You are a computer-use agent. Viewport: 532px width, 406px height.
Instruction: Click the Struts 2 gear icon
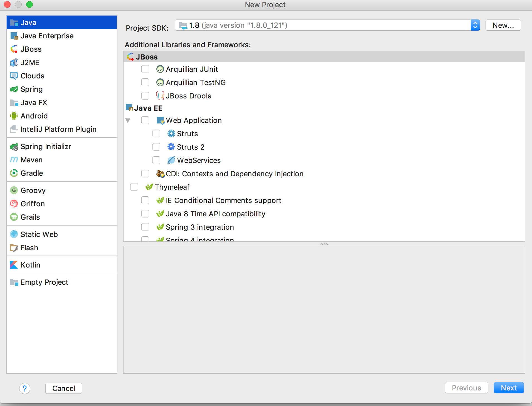(171, 147)
